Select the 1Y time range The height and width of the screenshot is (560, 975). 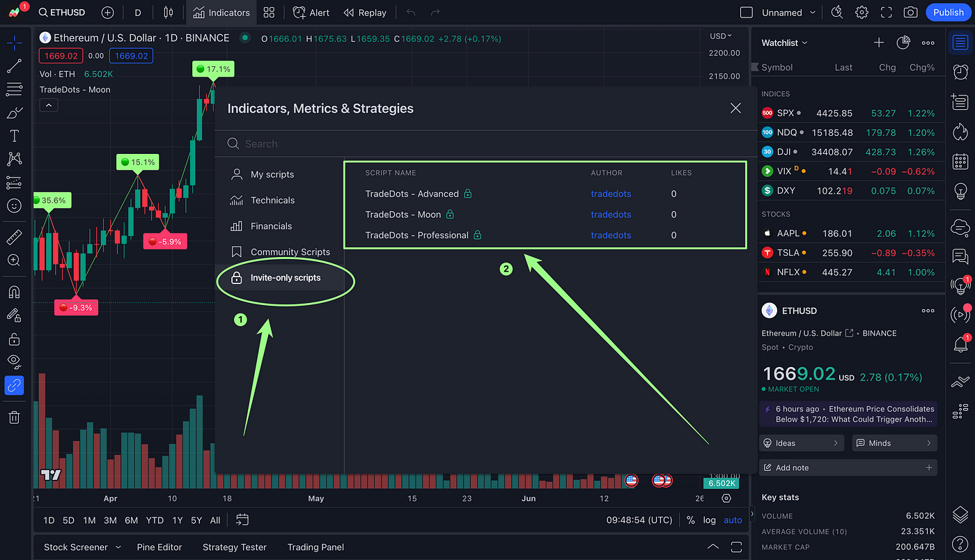point(178,520)
